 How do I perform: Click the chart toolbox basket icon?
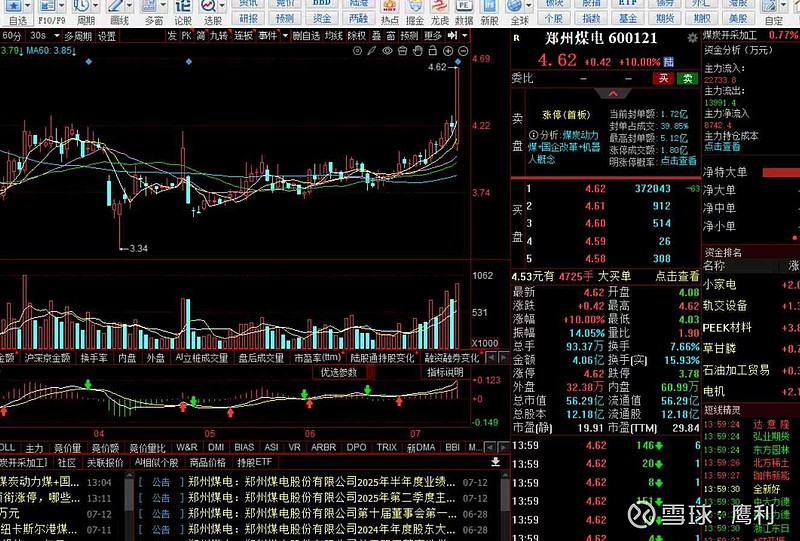tap(402, 51)
